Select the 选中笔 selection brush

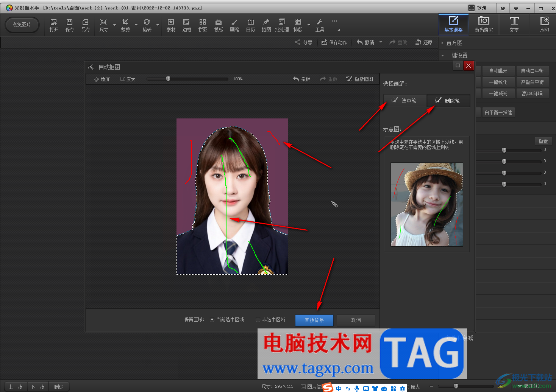(x=405, y=101)
